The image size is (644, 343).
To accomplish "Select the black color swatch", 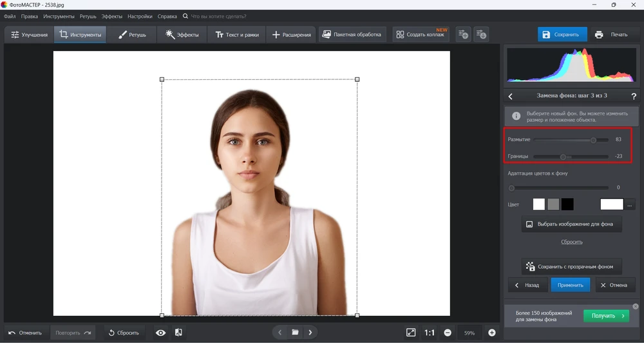I will (x=567, y=204).
